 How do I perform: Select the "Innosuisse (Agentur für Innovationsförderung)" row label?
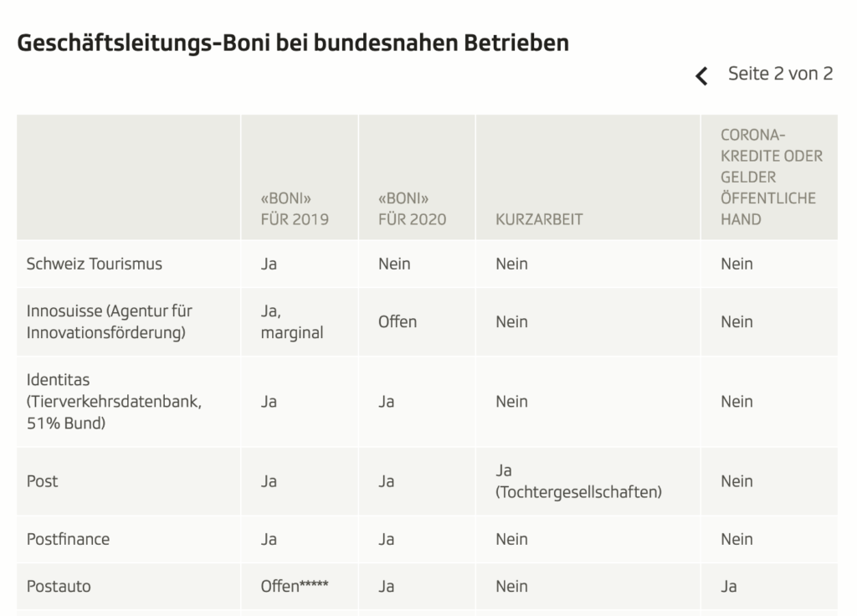(110, 321)
